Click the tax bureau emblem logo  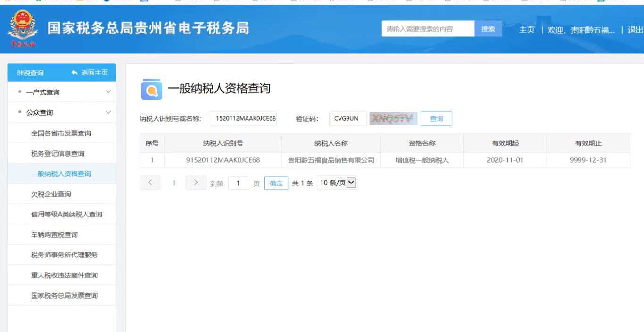tap(22, 29)
